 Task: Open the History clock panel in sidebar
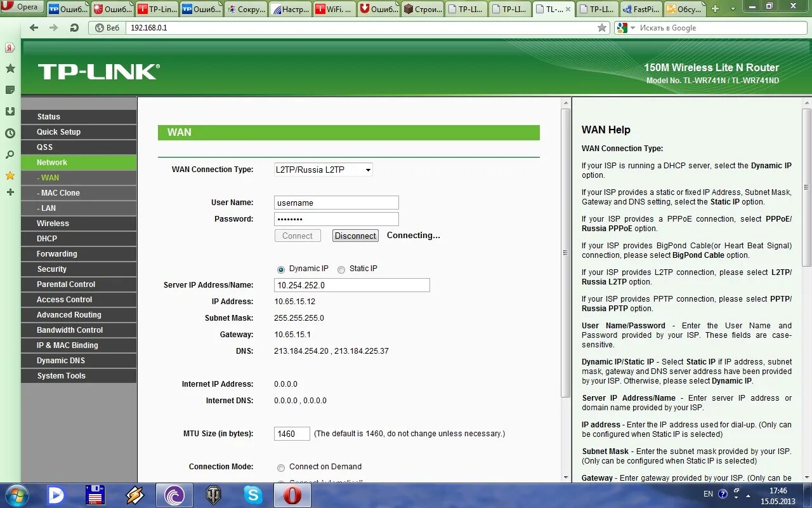click(x=10, y=133)
